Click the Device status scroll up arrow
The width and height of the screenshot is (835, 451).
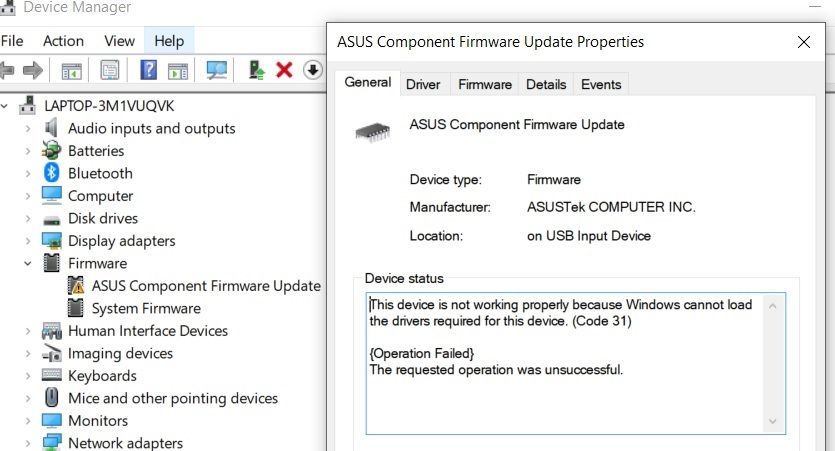773,306
